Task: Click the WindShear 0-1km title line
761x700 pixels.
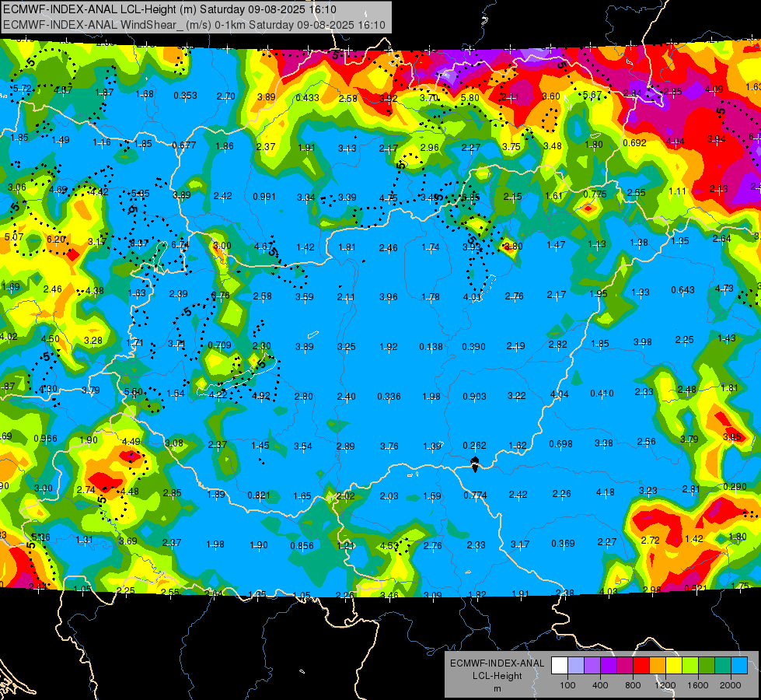Action: pos(194,25)
